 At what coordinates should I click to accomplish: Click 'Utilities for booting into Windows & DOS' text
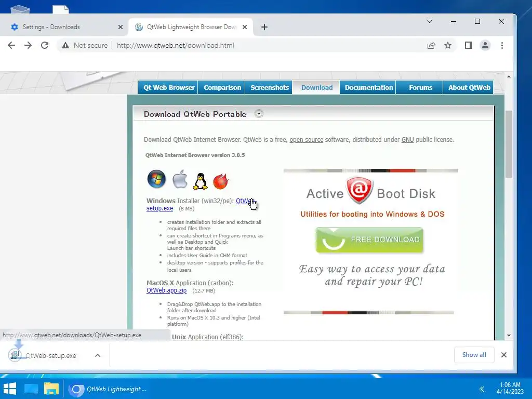click(372, 214)
